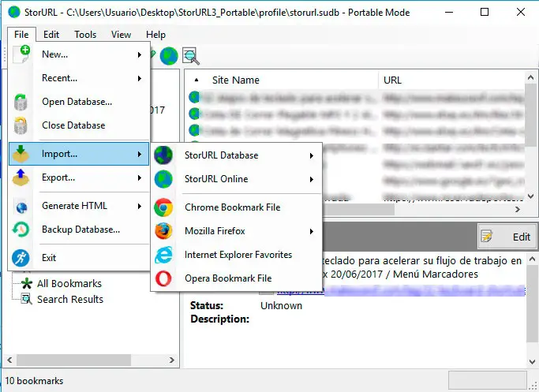
Task: Select All Bookmarks tree item
Action: pos(69,283)
